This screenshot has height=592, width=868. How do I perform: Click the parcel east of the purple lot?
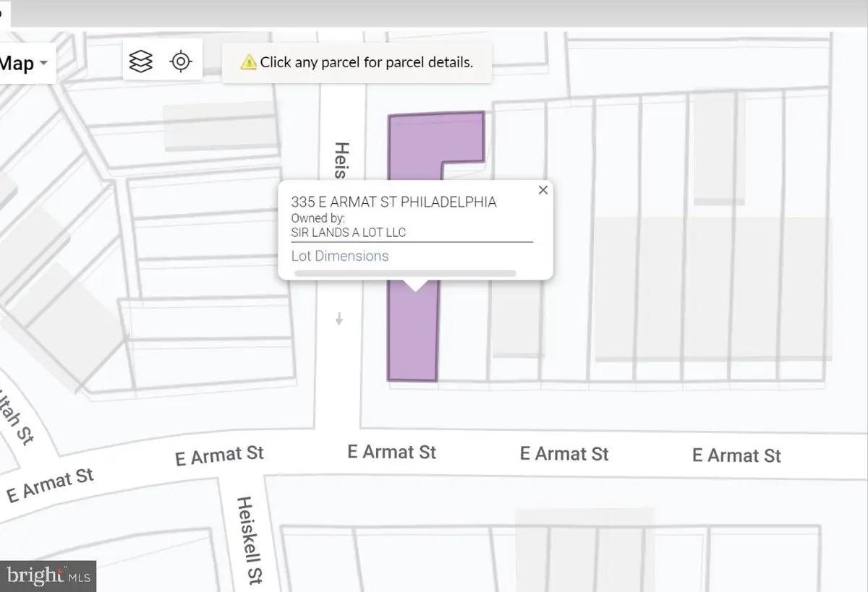click(x=517, y=340)
